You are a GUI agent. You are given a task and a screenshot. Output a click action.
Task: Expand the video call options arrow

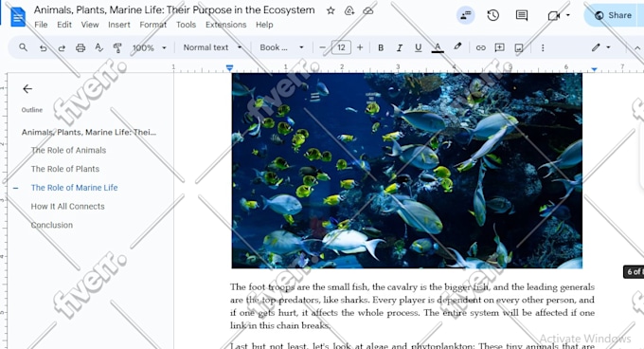568,15
